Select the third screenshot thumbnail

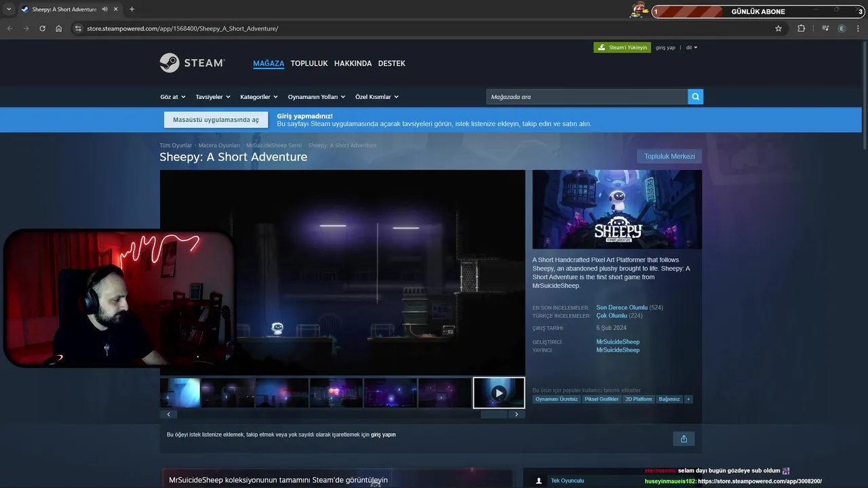(281, 393)
